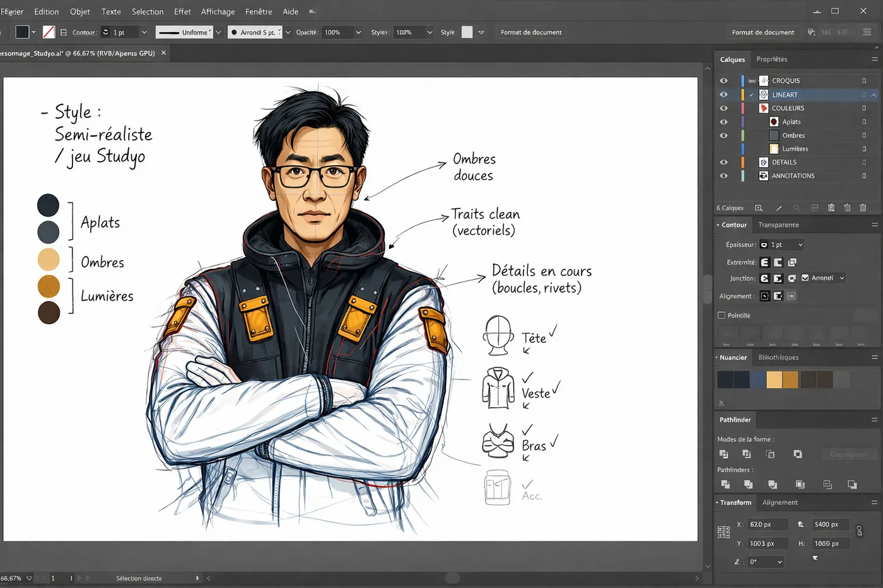Open the rotation angle dropdown in Transform
The width and height of the screenshot is (883, 588).
point(780,562)
